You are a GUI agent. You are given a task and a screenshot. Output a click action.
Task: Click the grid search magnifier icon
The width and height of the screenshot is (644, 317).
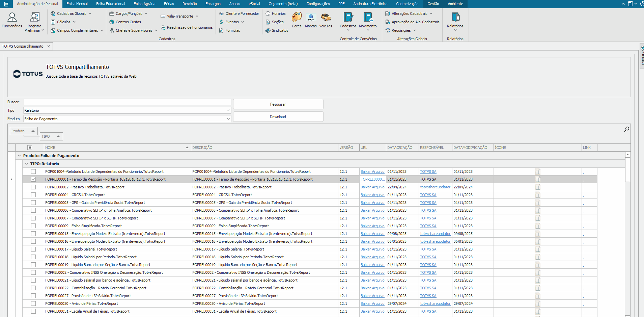[x=626, y=129]
